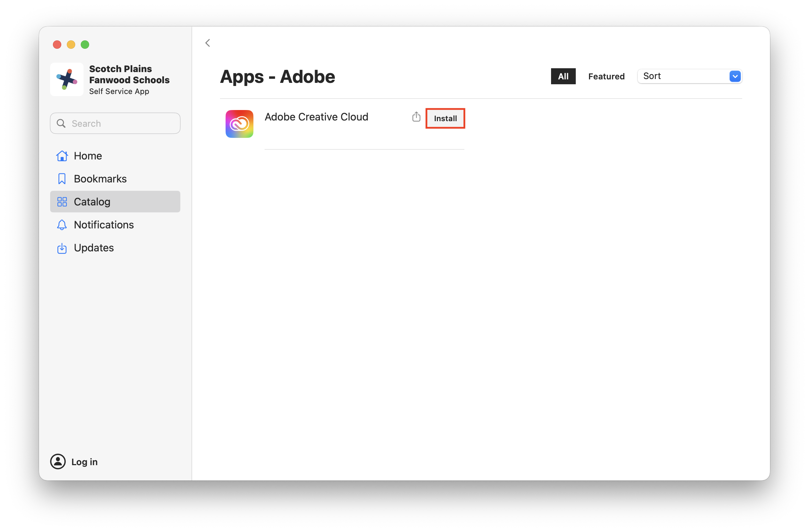The image size is (809, 532).
Task: Install Adobe Creative Cloud
Action: click(445, 118)
